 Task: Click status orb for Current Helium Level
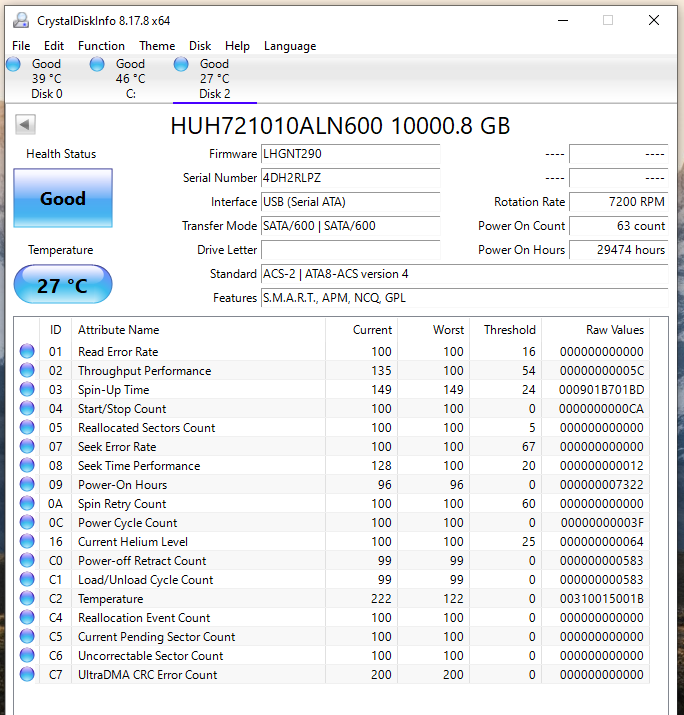pyautogui.click(x=27, y=542)
